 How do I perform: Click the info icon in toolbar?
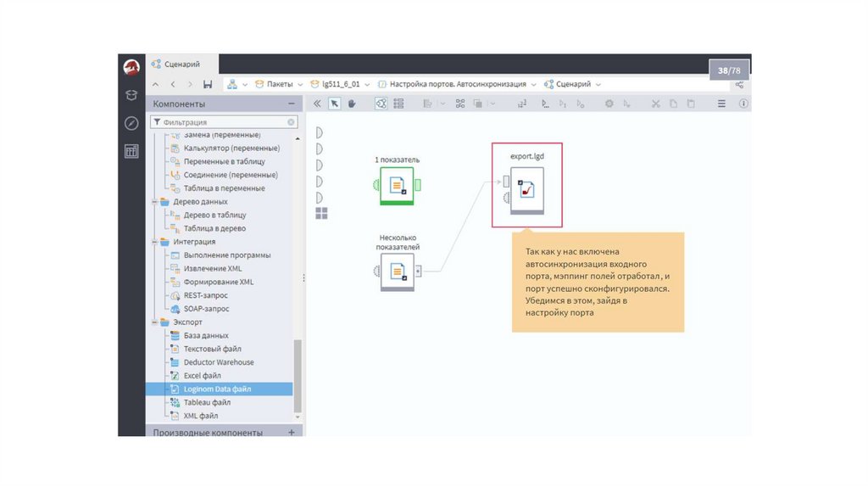[x=743, y=104]
